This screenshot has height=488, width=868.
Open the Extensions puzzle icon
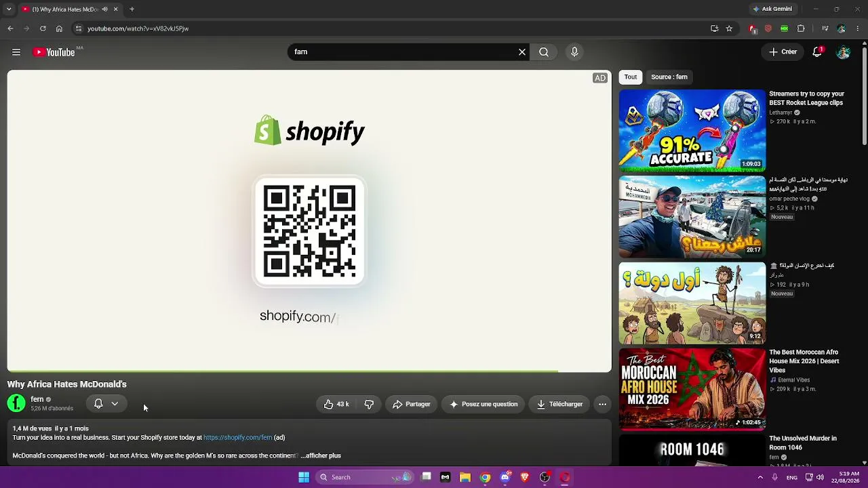click(x=801, y=28)
